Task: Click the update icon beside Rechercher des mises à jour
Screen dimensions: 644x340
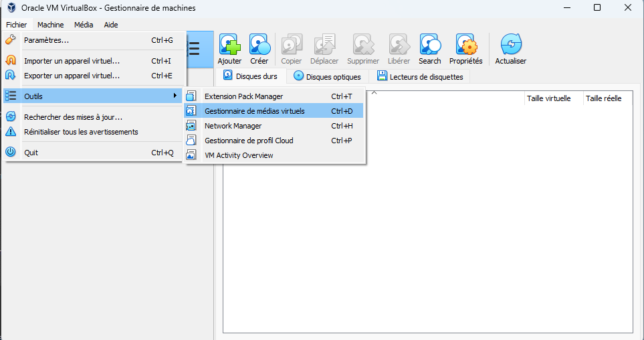Action: coord(11,116)
